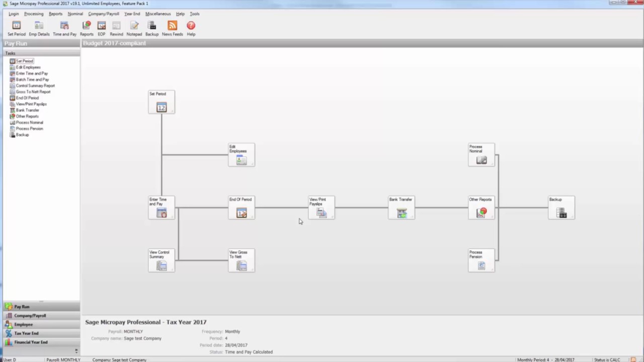Expand the navigation pane options arrow
644x362 pixels.
(x=76, y=351)
